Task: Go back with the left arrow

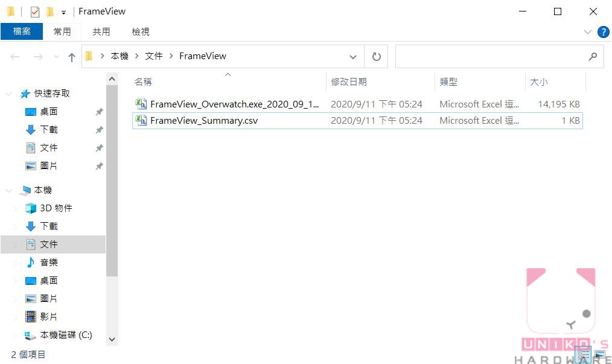Action: coord(15,57)
